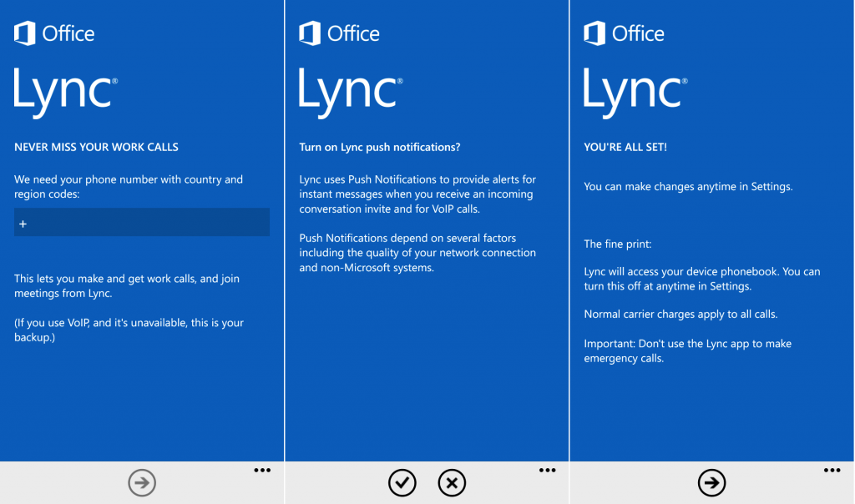Image resolution: width=855 pixels, height=504 pixels.
Task: Accept push notifications with the checkmark button
Action: (x=402, y=482)
